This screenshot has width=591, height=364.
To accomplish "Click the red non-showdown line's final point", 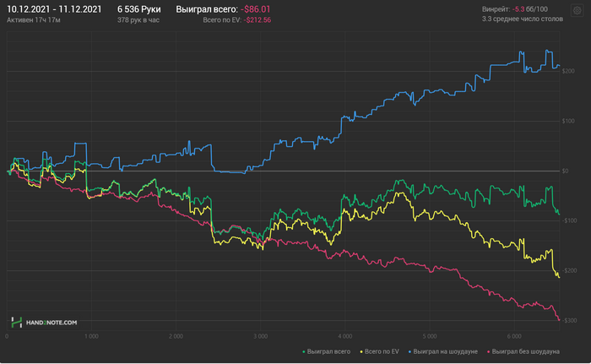I will pos(559,320).
